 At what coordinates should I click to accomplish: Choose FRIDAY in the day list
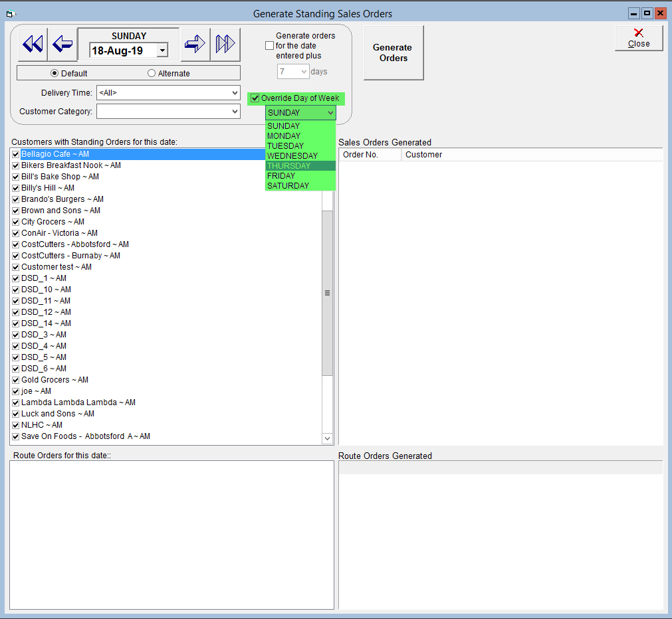(x=300, y=175)
